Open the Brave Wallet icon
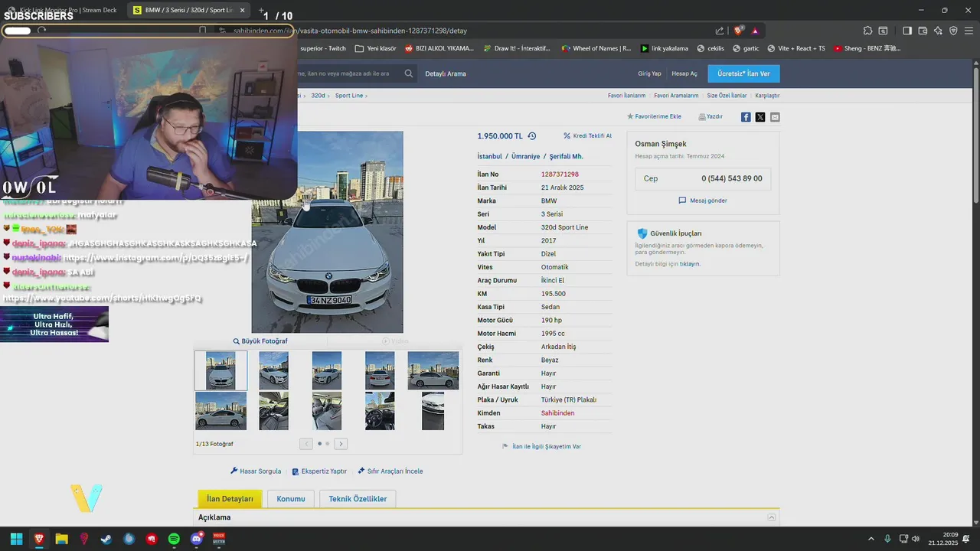 [923, 31]
